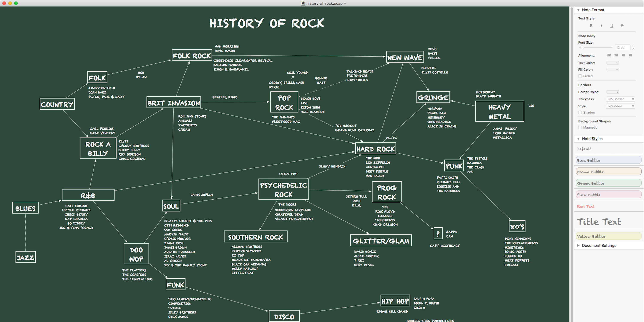This screenshot has width=644, height=322.
Task: Apply underline text style
Action: [612, 26]
